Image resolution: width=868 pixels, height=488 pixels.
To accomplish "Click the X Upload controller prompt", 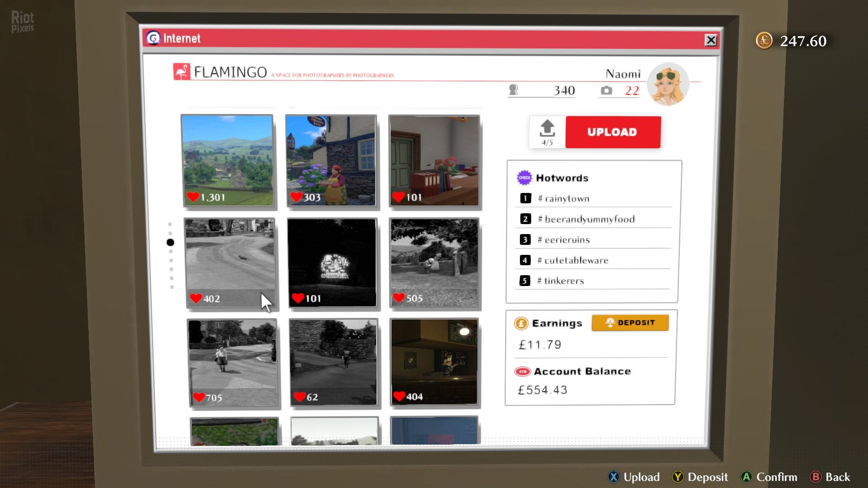I will pos(634,477).
